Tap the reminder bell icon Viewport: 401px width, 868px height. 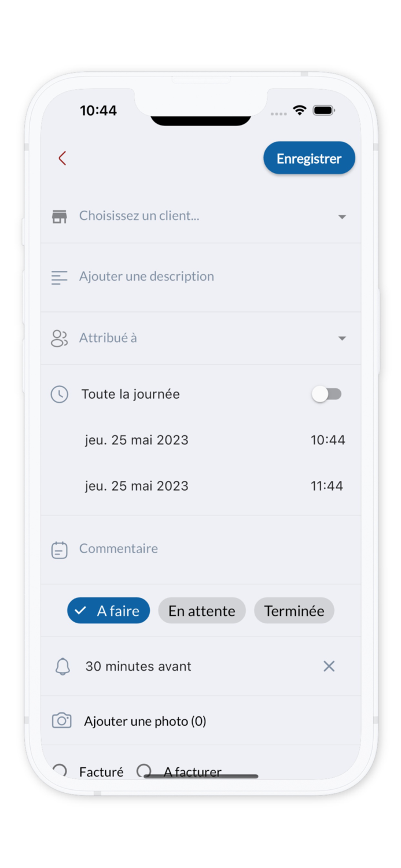[x=62, y=667]
